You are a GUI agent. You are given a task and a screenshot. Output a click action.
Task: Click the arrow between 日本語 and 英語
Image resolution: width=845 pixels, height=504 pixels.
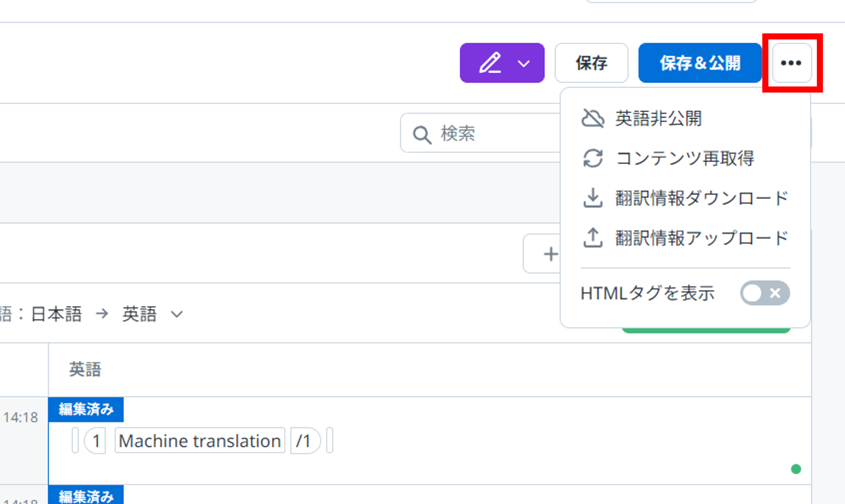102,314
